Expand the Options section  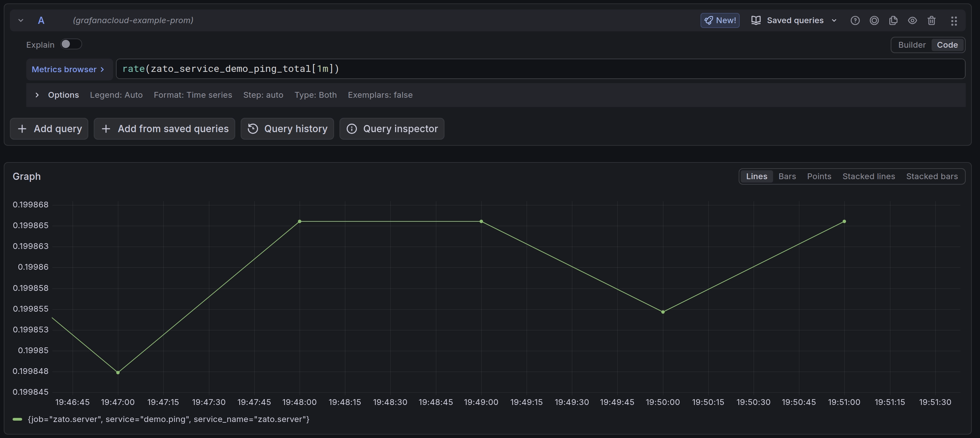37,95
